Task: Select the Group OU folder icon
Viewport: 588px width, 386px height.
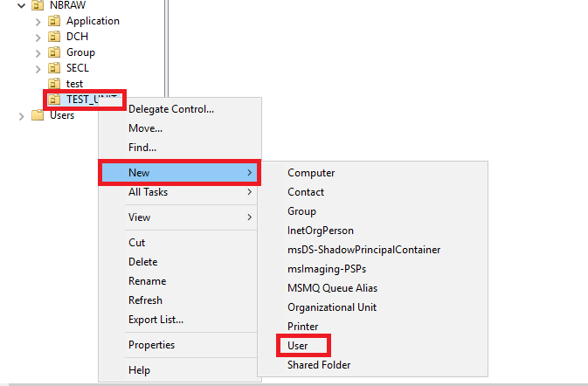Action: 54,52
